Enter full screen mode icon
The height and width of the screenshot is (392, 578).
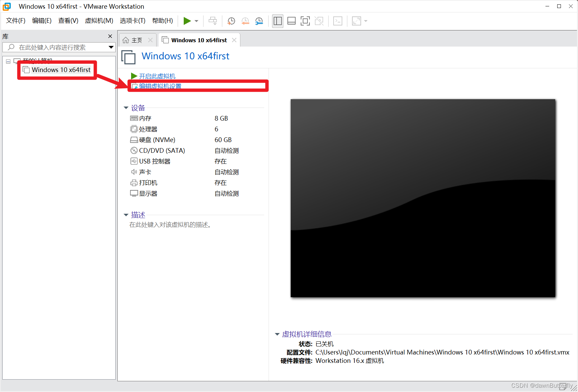pos(305,21)
